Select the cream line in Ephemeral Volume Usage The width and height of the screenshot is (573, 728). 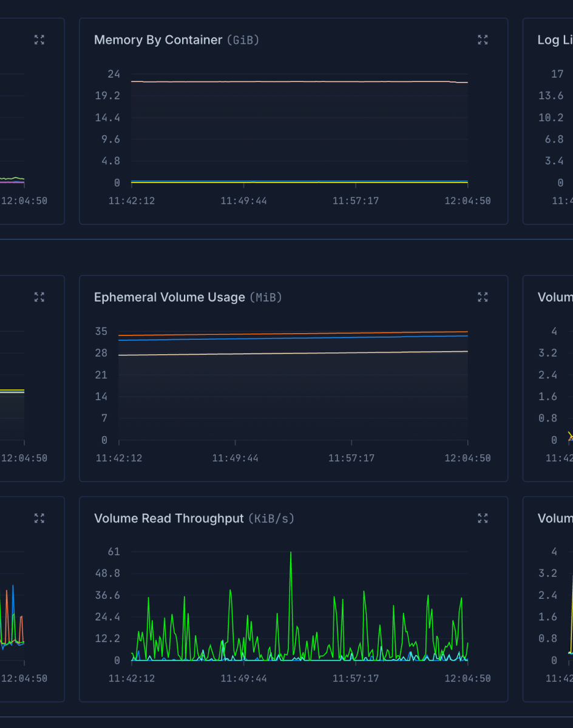pos(291,353)
